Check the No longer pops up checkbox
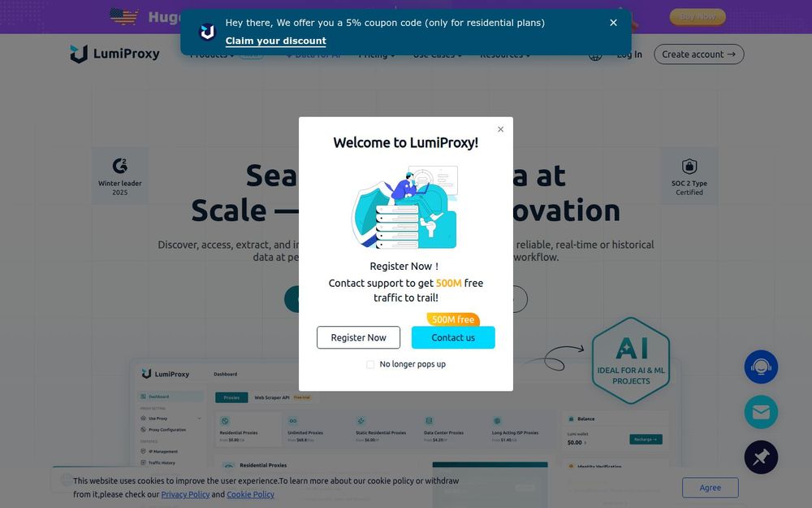 pyautogui.click(x=370, y=364)
